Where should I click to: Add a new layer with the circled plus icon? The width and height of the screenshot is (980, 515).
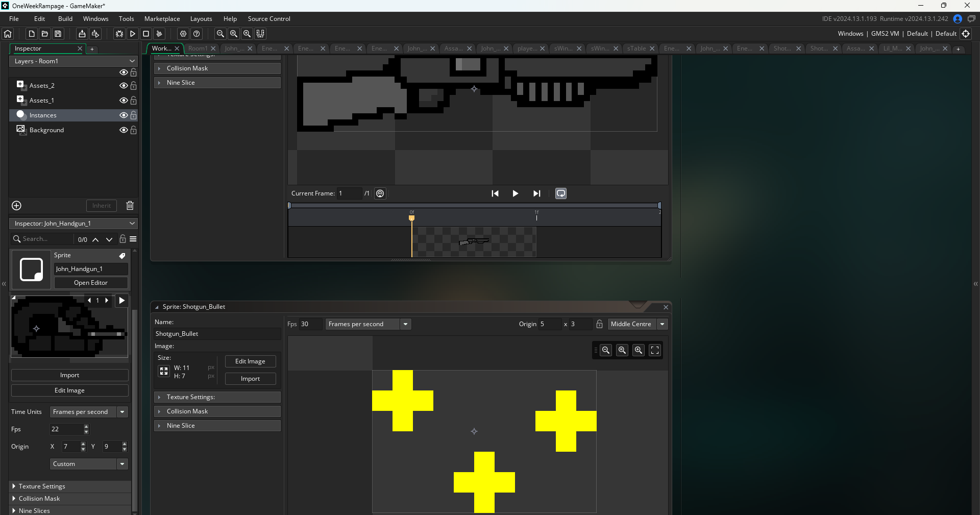click(x=16, y=206)
